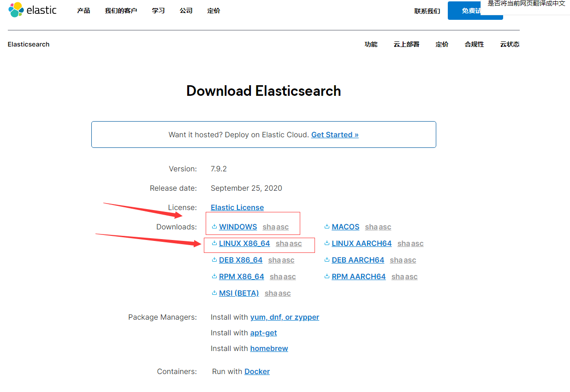The height and width of the screenshot is (392, 570).
Task: Click 联系我们 link
Action: [427, 11]
